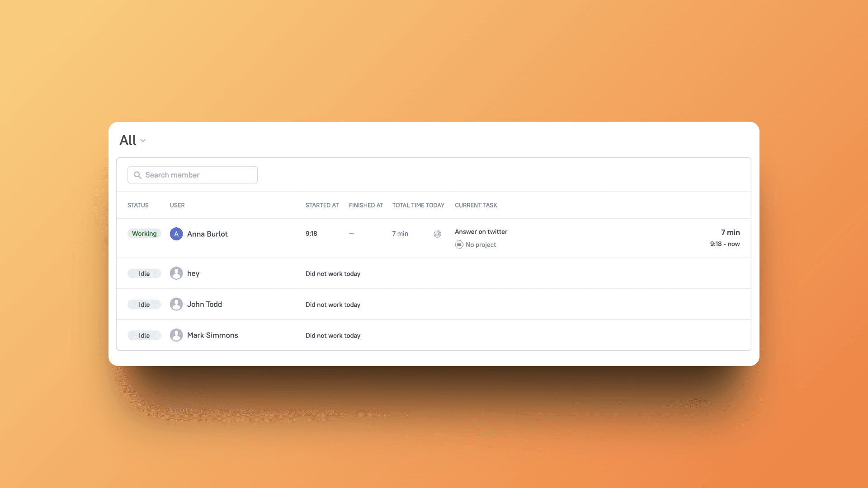868x488 pixels.
Task: Click the magnifier icon in the search box
Action: point(138,175)
